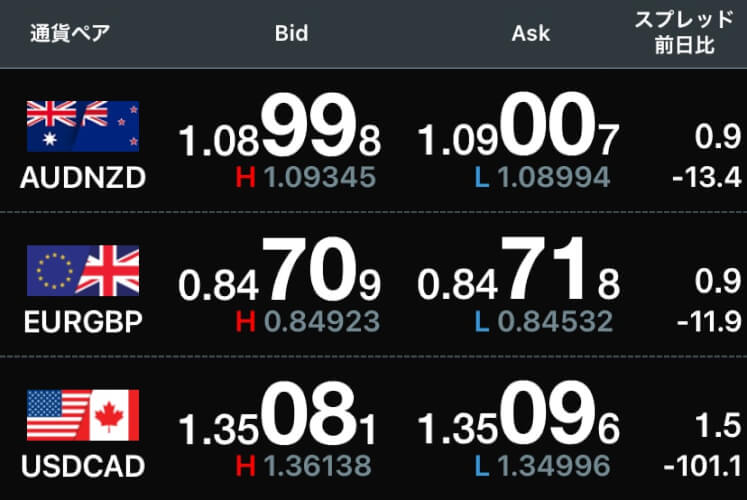The image size is (747, 500).
Task: Click the Ask column header
Action: coord(530,33)
